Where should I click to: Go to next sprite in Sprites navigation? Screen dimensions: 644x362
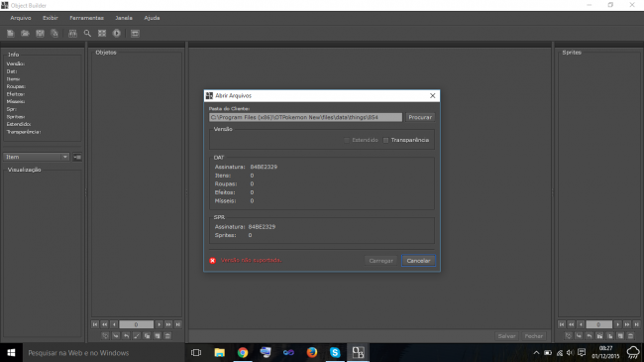click(x=617, y=324)
